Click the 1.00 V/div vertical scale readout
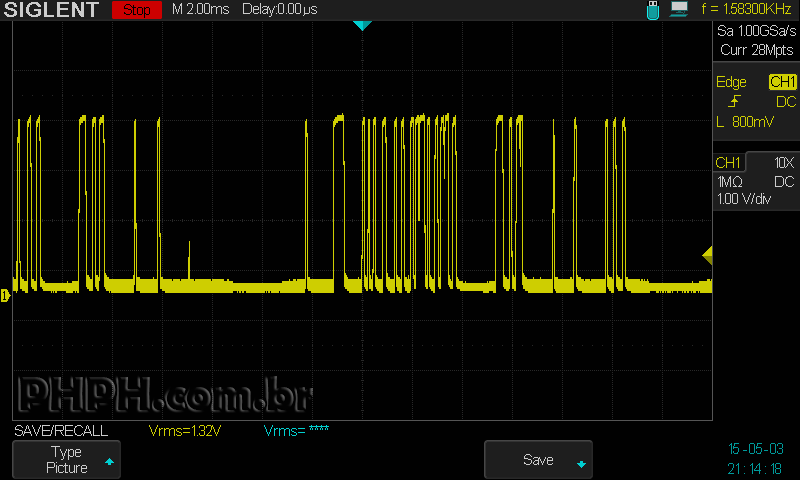The height and width of the screenshot is (480, 800). pos(744,199)
